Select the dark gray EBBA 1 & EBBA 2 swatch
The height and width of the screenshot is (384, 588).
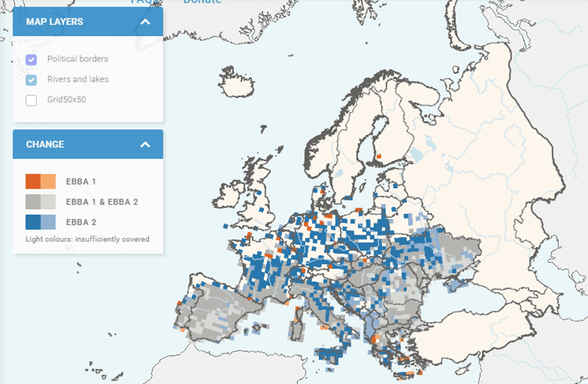pyautogui.click(x=33, y=202)
